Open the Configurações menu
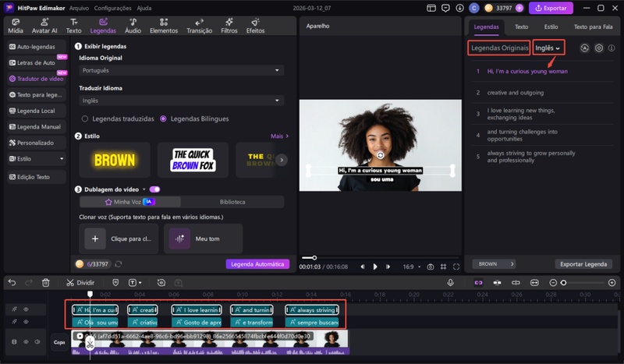 pos(112,8)
